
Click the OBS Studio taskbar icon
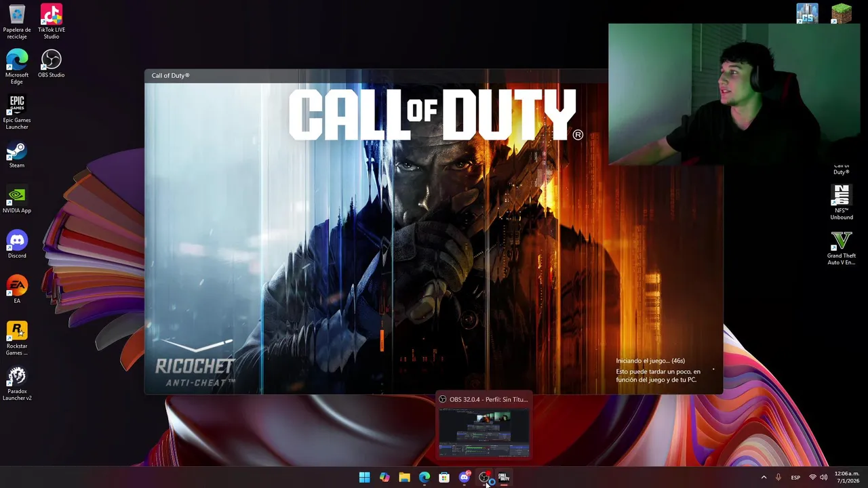point(484,477)
